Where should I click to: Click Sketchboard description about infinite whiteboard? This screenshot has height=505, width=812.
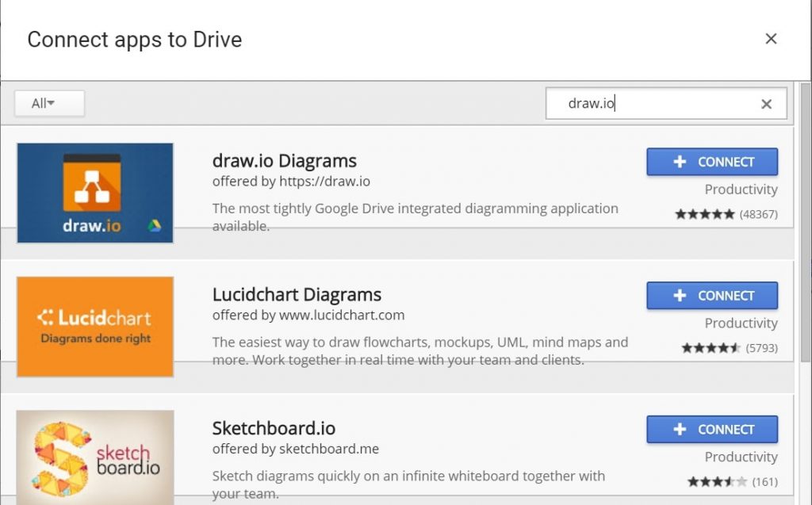[x=408, y=484]
